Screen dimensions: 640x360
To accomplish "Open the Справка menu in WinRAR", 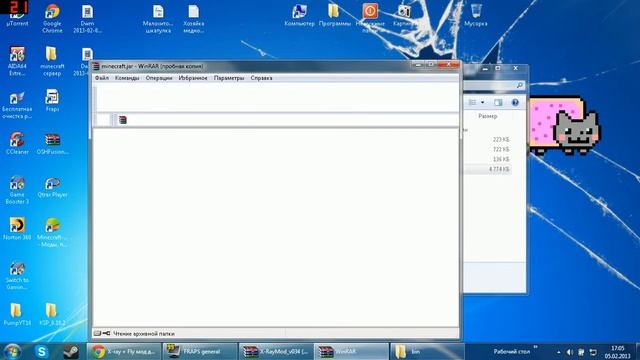I will click(261, 78).
